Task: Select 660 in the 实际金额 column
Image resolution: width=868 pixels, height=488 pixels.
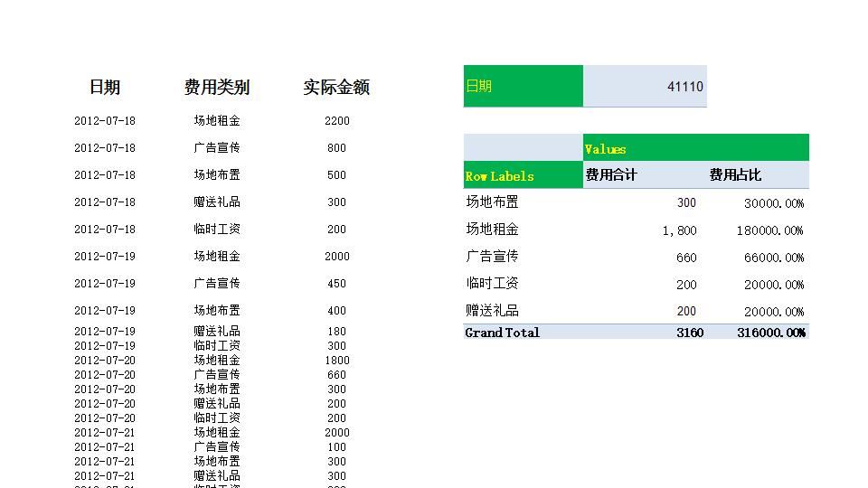Action: (x=336, y=374)
